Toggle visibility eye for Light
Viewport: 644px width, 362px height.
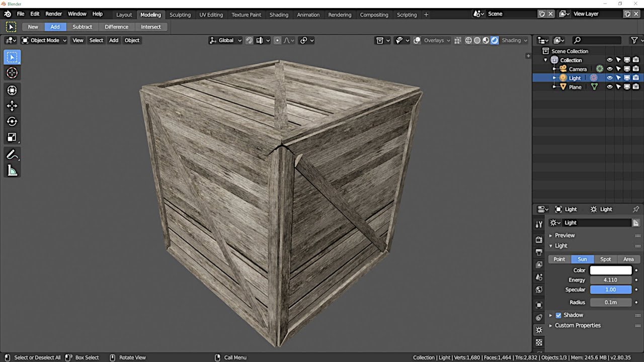(609, 78)
